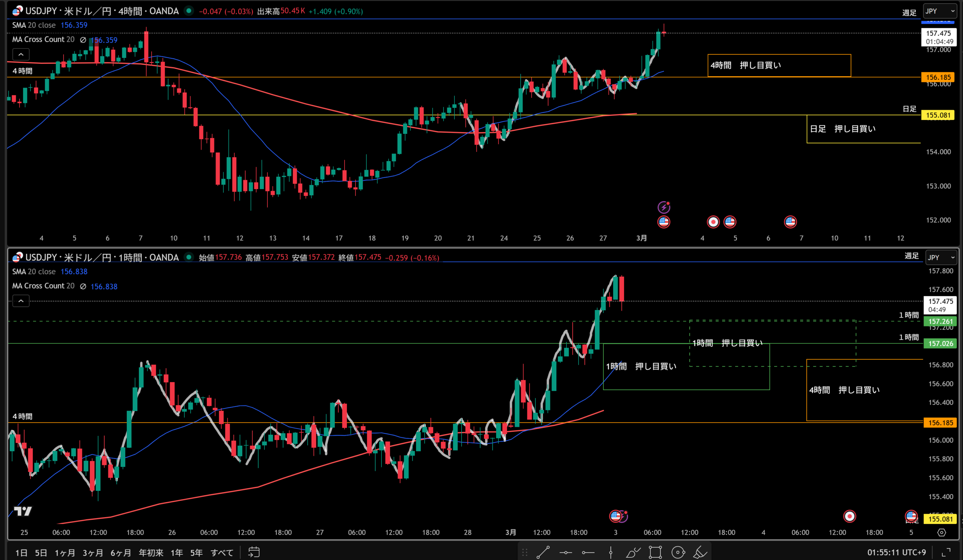Collapse the indicator legend in lower chart
Viewport: 963px width, 560px height.
(x=21, y=301)
